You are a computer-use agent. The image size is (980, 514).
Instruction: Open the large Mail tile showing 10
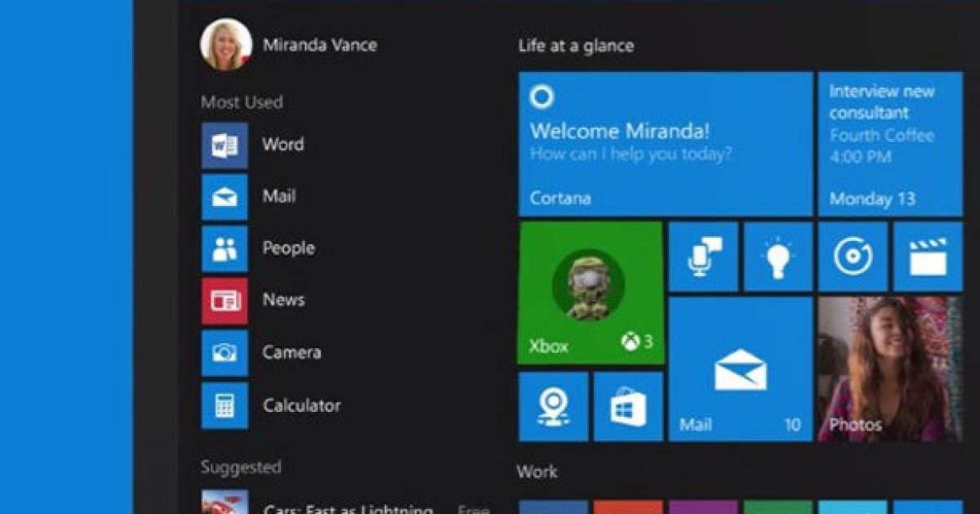(x=741, y=369)
